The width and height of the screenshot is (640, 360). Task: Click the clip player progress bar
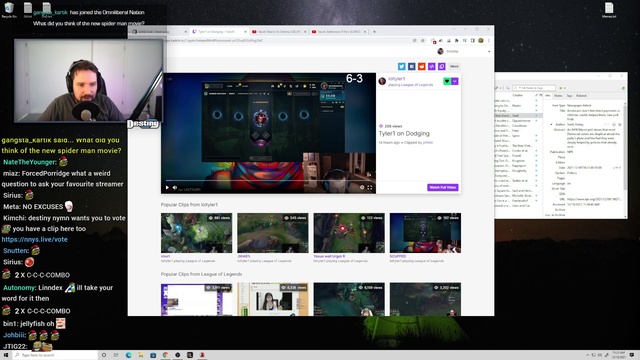(268, 180)
